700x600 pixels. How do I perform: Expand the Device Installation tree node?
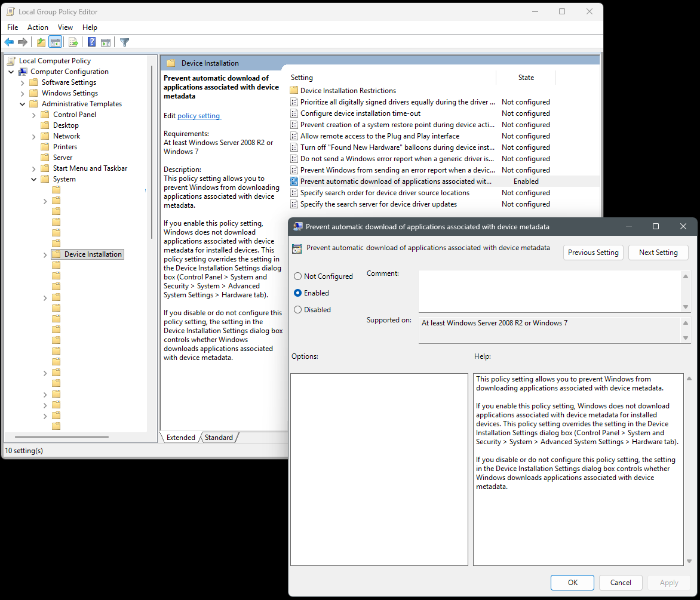tap(45, 255)
